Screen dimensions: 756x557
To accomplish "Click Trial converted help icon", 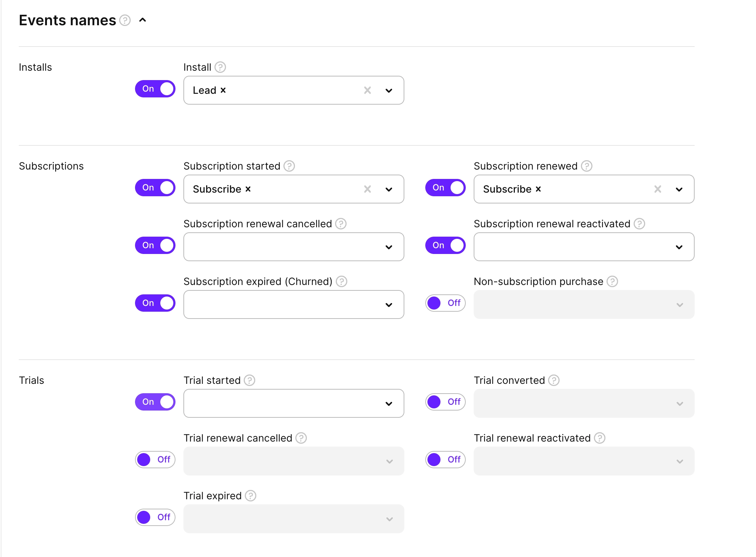I will pyautogui.click(x=554, y=380).
